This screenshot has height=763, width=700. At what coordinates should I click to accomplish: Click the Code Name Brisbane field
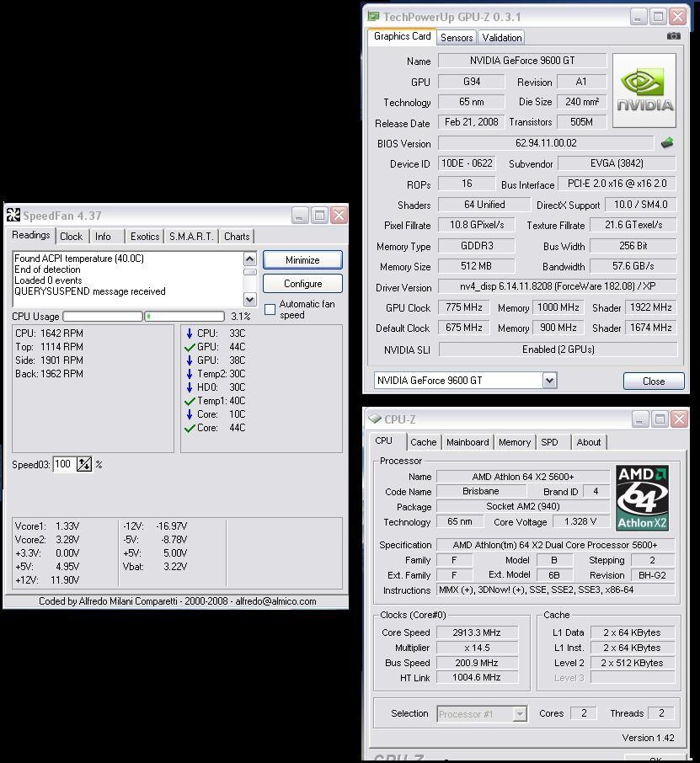[x=480, y=492]
